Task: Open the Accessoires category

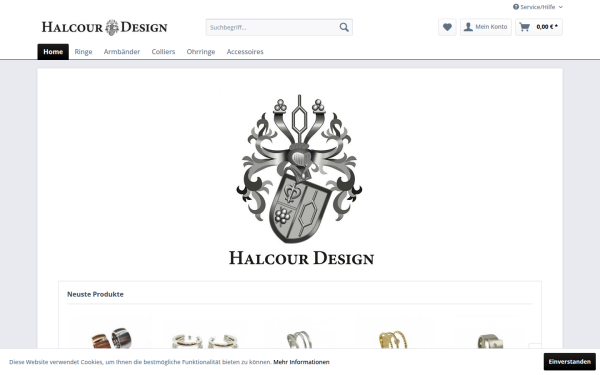Action: (x=245, y=52)
